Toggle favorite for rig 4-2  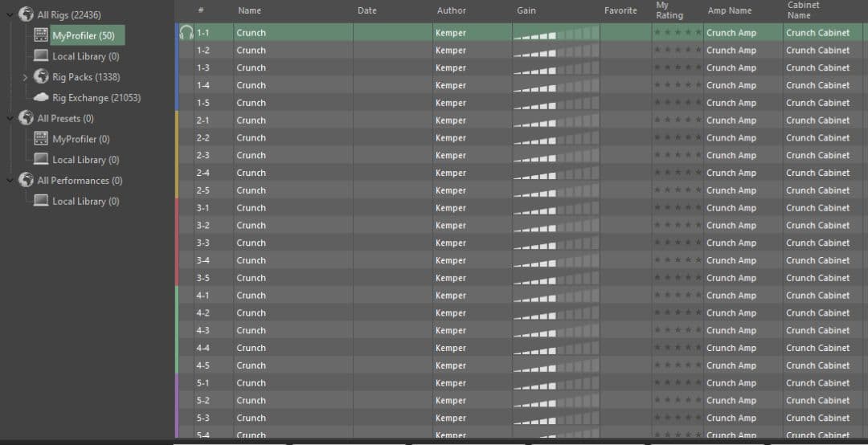point(625,313)
